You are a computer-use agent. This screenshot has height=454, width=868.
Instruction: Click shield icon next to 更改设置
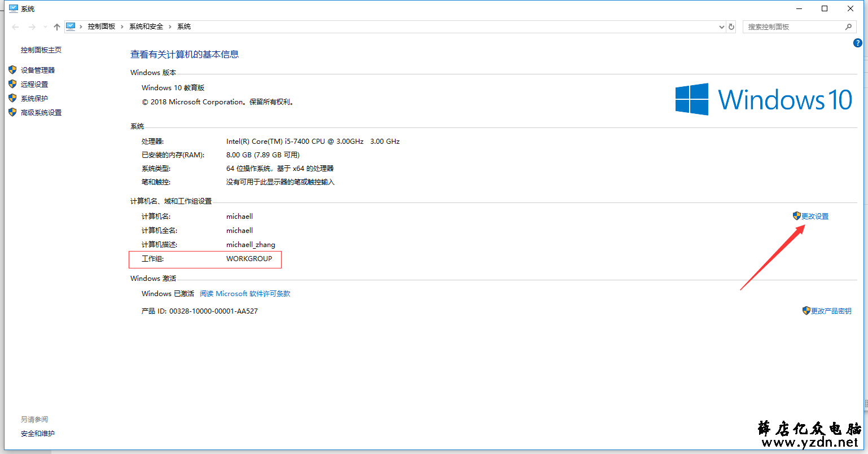797,215
